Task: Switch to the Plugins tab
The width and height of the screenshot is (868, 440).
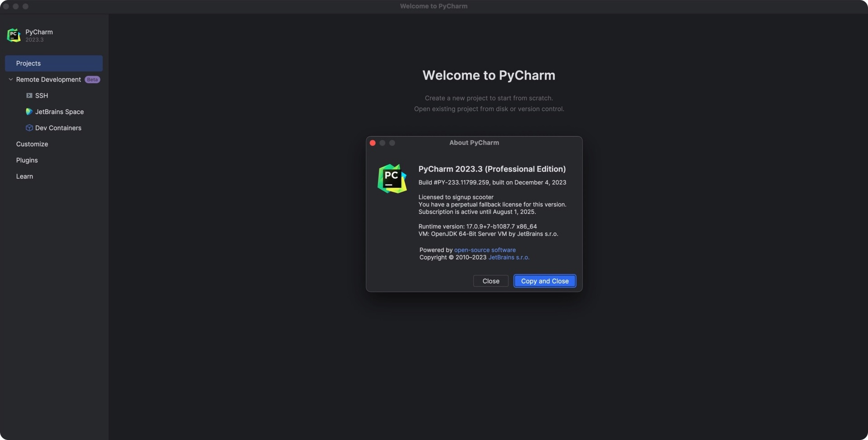Action: click(x=27, y=160)
